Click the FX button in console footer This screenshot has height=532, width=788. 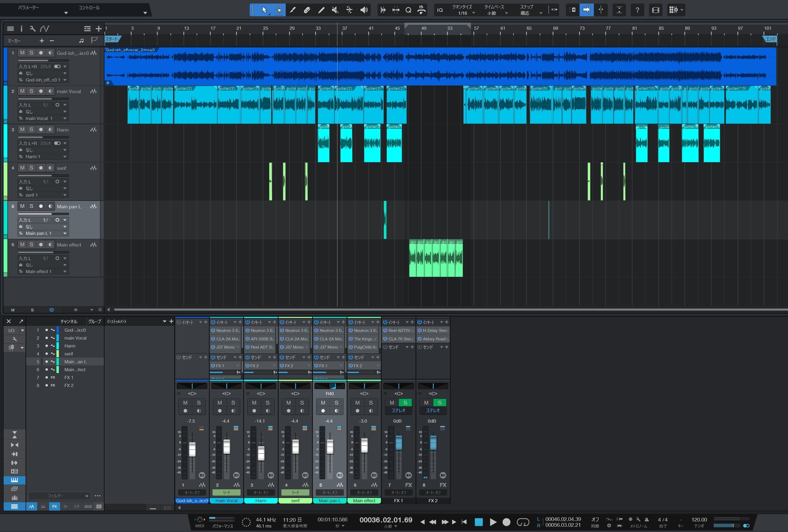tap(54, 507)
